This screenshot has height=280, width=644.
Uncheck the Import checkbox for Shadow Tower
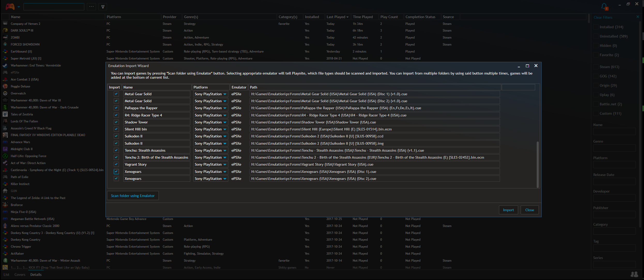tap(116, 122)
